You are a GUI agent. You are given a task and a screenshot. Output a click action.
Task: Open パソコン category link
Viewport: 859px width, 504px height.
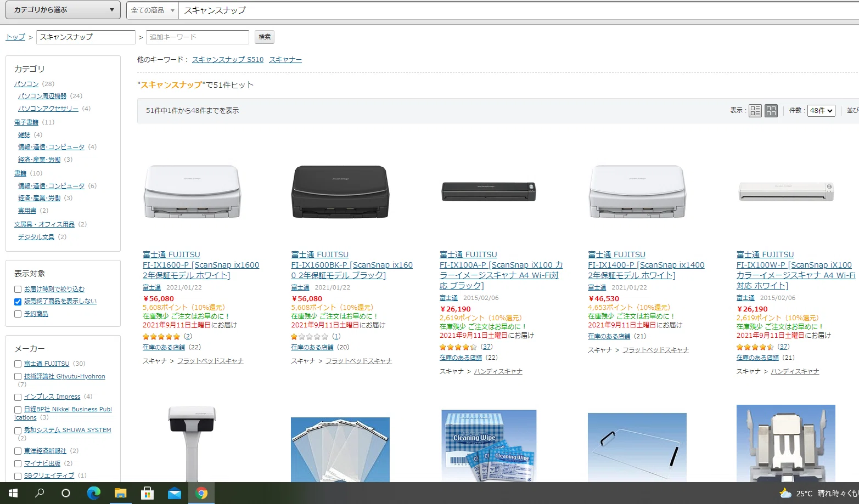(x=26, y=84)
